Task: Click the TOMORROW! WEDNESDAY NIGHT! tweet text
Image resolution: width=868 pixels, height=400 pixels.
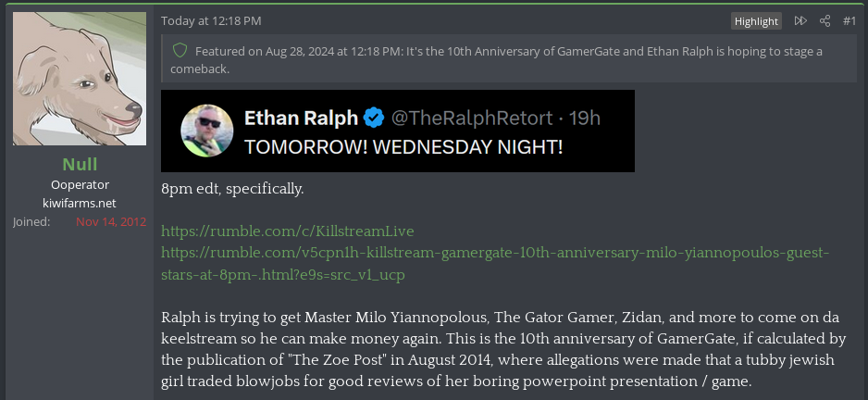Action: [x=403, y=146]
